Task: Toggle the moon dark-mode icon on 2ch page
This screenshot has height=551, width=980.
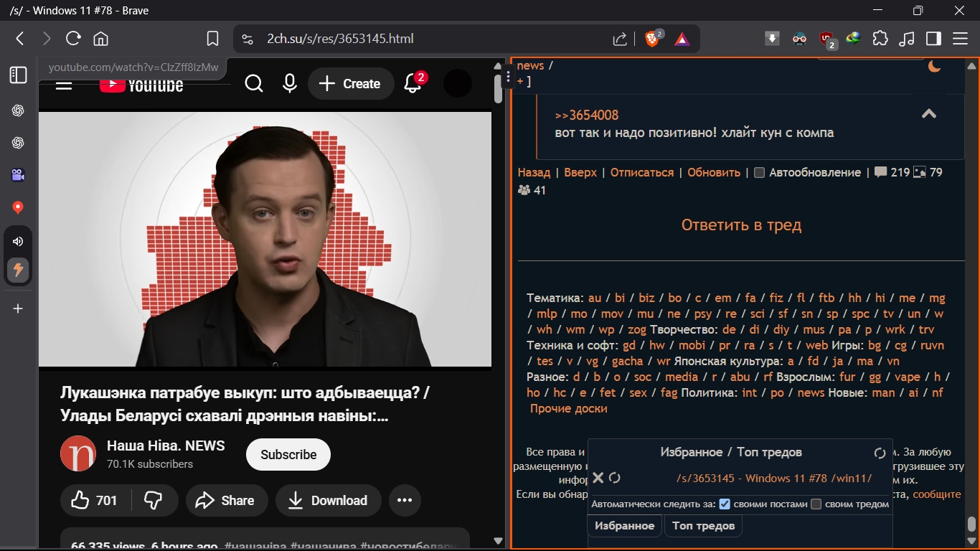Action: click(934, 65)
